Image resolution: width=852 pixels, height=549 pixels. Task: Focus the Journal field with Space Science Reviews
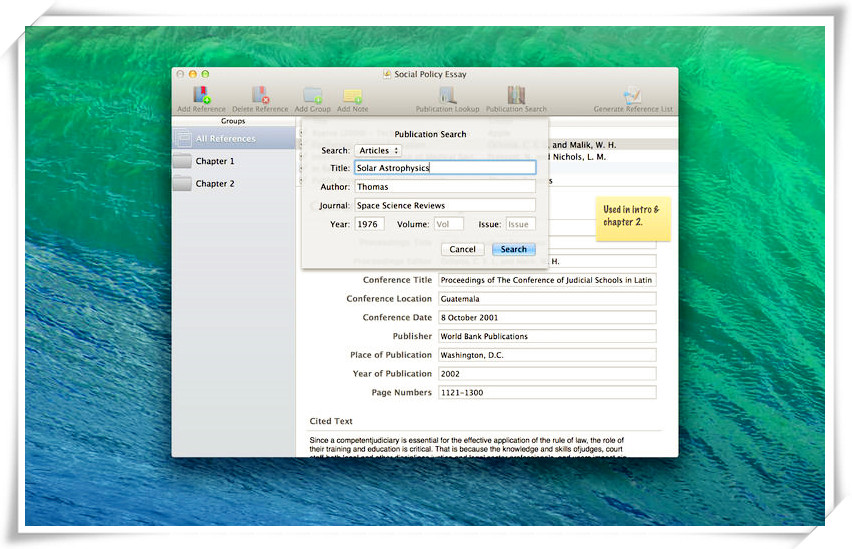coord(445,206)
